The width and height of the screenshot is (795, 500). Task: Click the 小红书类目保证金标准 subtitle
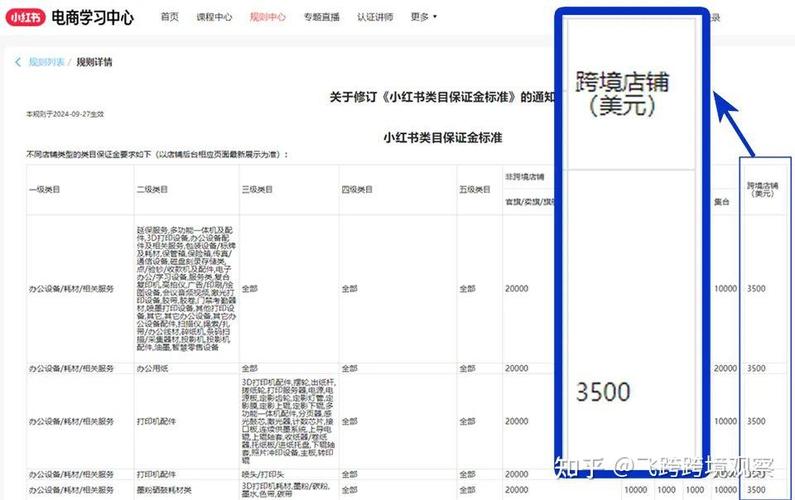pyautogui.click(x=443, y=137)
